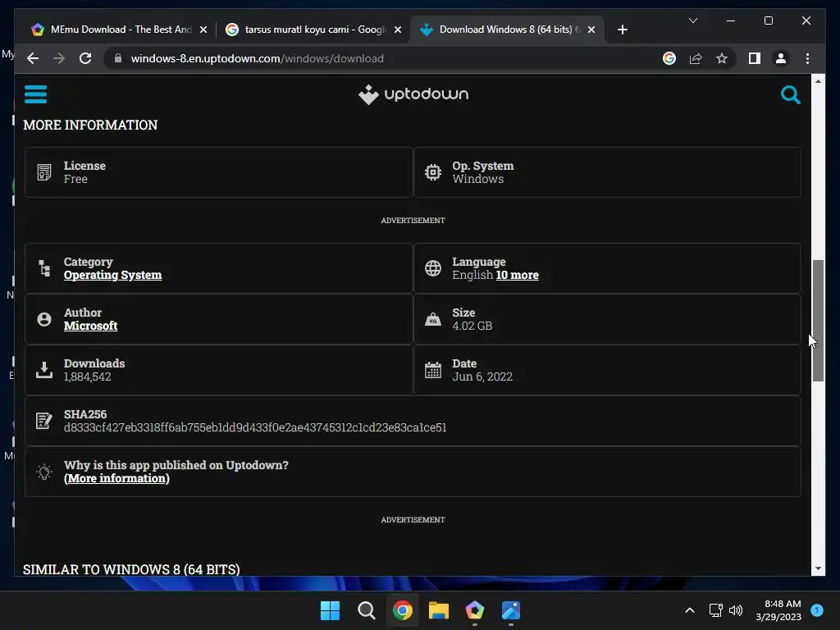Select the SHA256 hash value text
The height and width of the screenshot is (630, 840).
point(255,427)
